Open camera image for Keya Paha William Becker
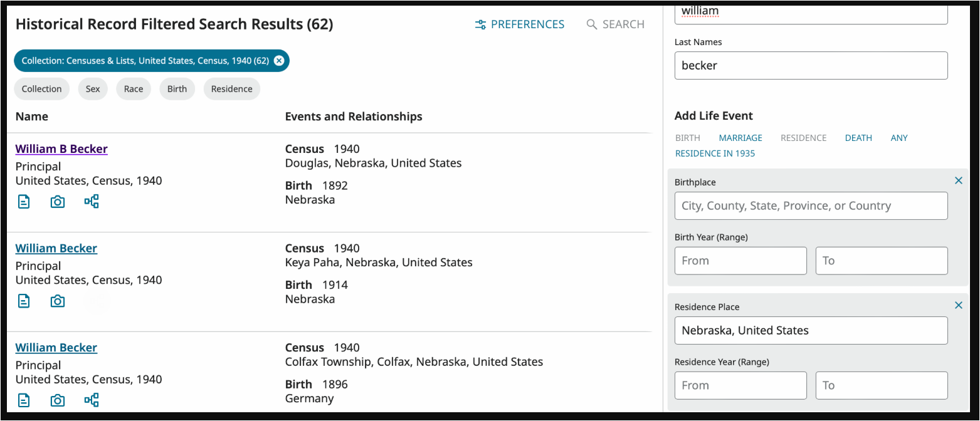 click(x=58, y=301)
